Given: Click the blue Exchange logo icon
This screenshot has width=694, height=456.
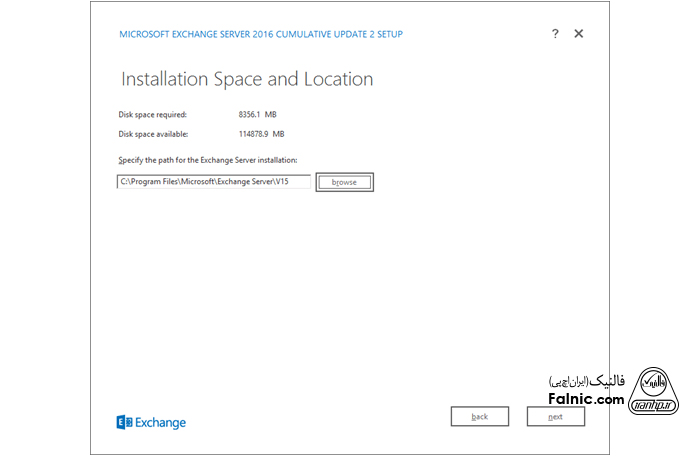Looking at the screenshot, I should pyautogui.click(x=124, y=422).
